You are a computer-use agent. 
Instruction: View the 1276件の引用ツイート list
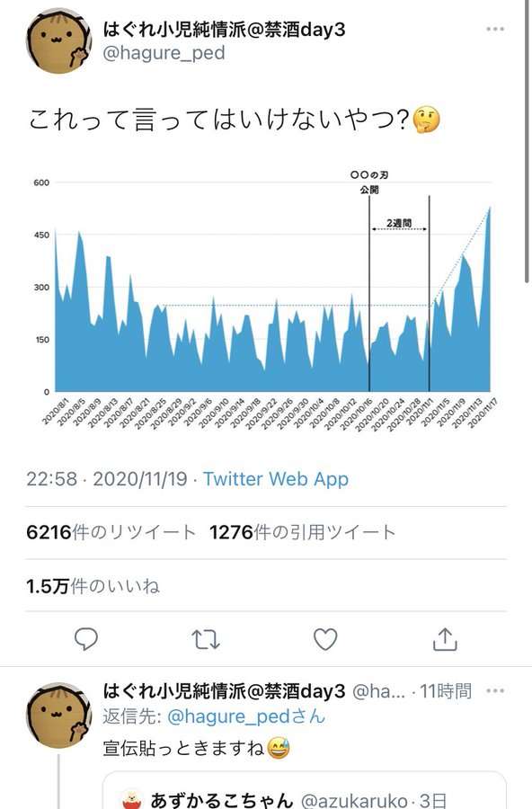point(302,532)
